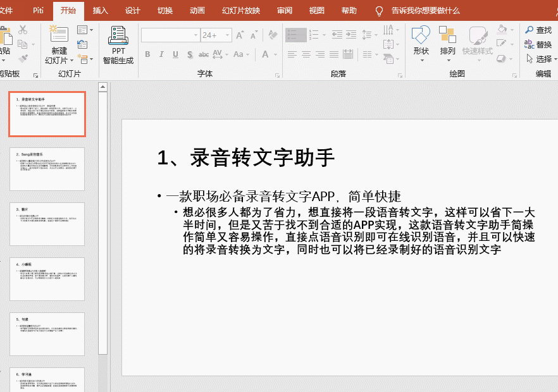Open the slide section icon
Viewport: 558px width, 392px height.
tap(82, 59)
